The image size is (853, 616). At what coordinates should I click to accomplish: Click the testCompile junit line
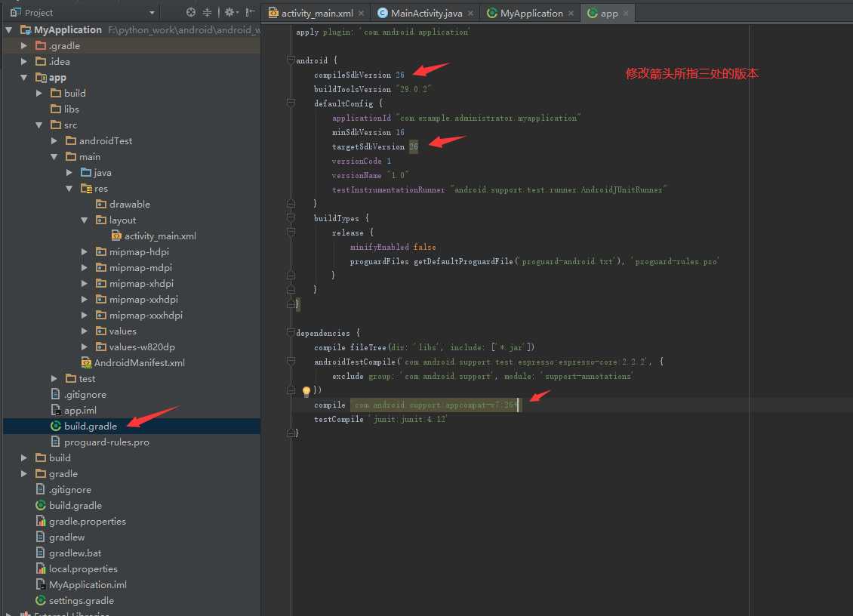coord(380,419)
